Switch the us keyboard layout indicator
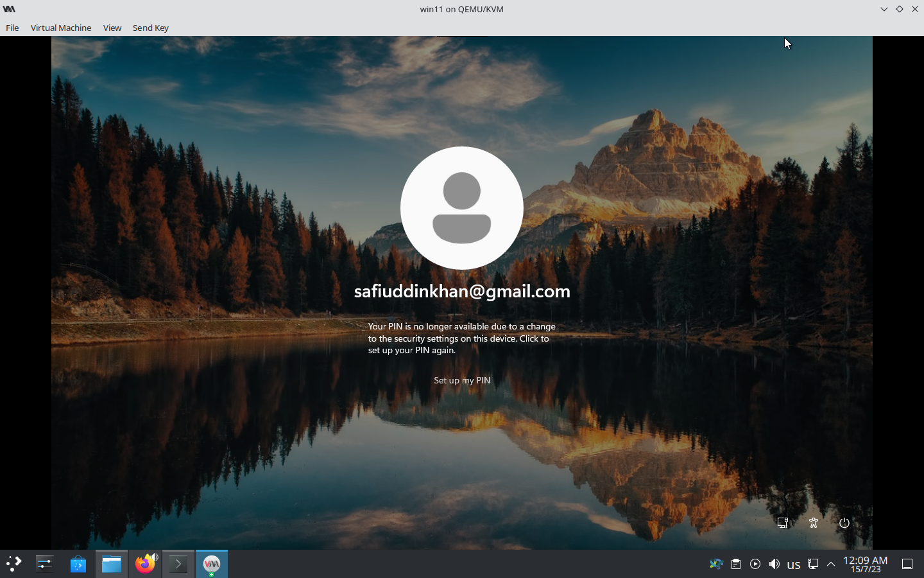The image size is (924, 578). [794, 565]
